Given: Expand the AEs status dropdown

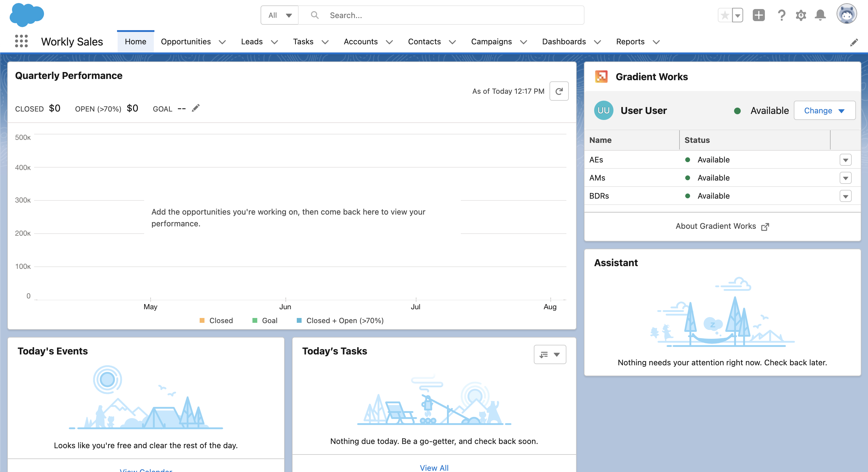Looking at the screenshot, I should coord(845,160).
